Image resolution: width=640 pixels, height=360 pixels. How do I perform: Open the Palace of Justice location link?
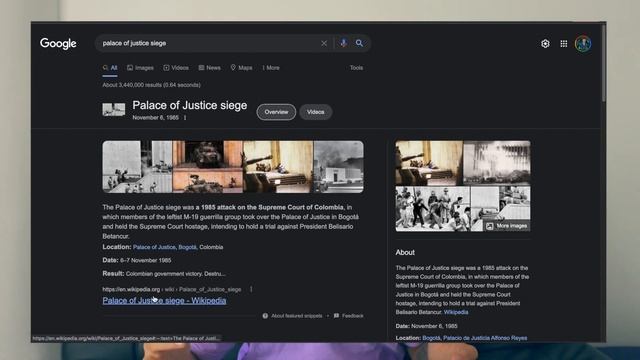(x=154, y=247)
